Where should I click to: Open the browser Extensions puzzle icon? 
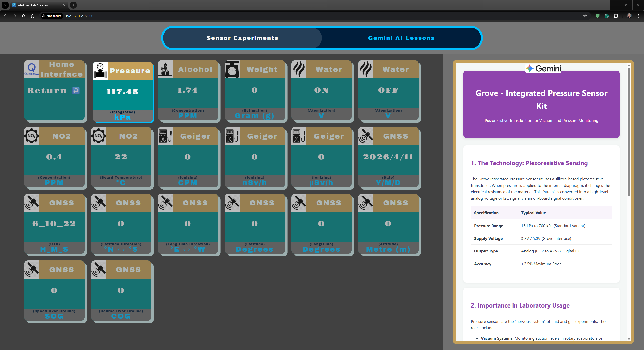[x=616, y=16]
